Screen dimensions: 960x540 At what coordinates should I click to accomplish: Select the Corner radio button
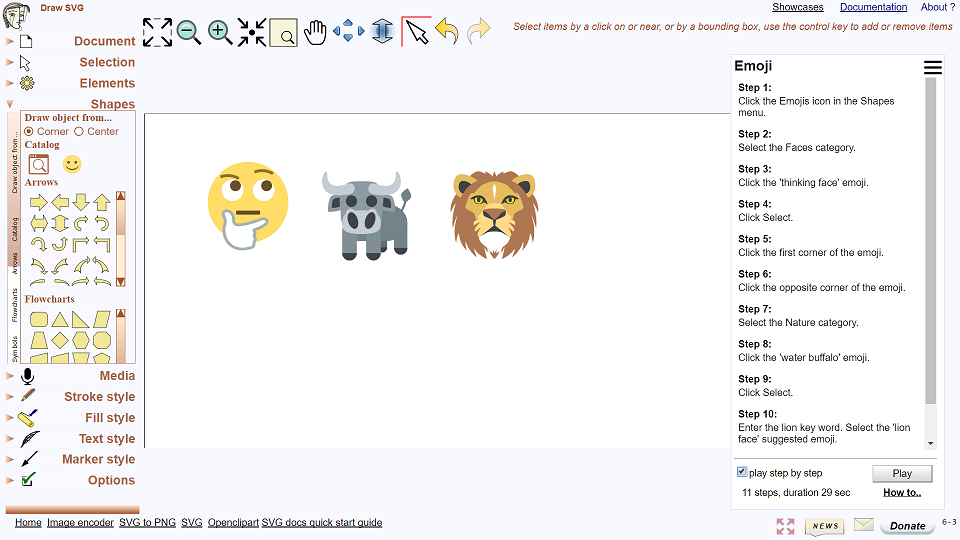click(29, 132)
